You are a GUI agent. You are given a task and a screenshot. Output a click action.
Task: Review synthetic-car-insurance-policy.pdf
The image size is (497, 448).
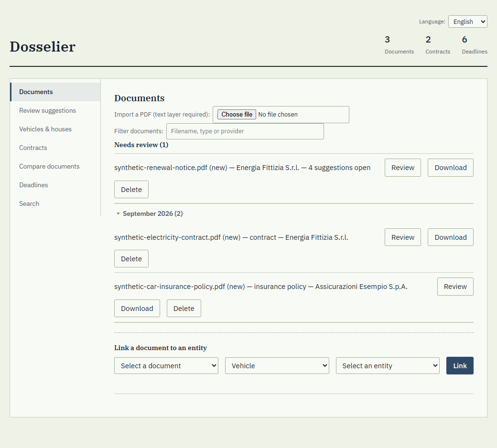pos(455,287)
